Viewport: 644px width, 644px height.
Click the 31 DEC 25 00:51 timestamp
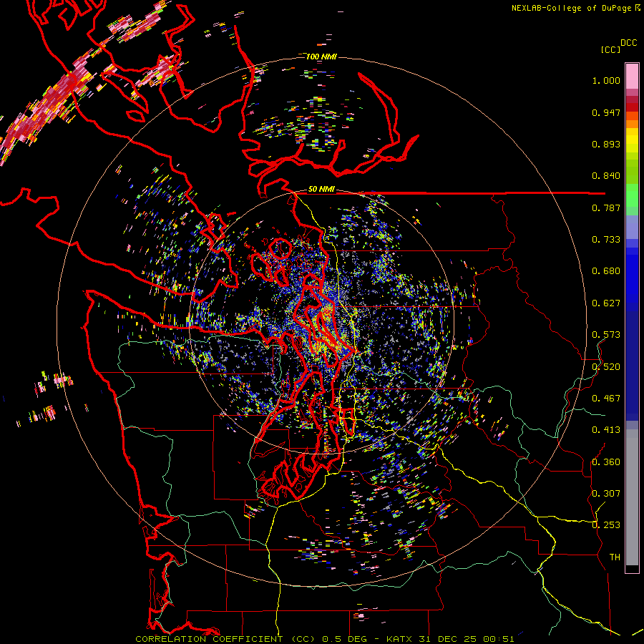467,639
